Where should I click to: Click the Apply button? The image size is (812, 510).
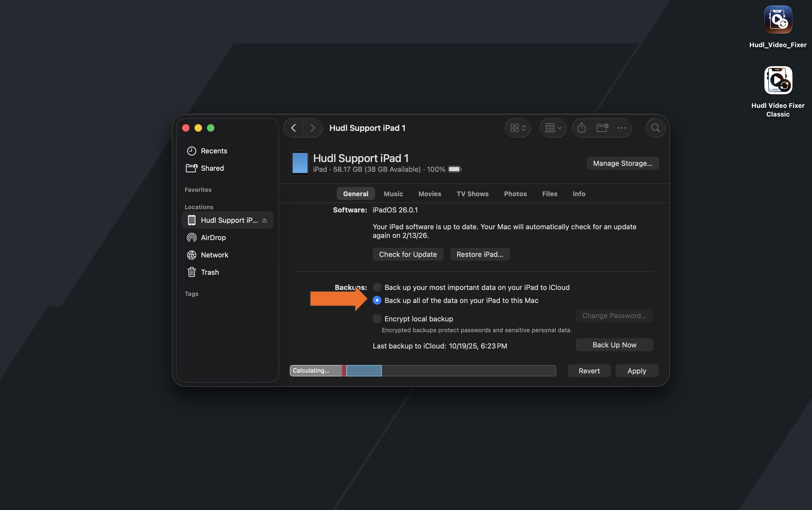tap(636, 371)
